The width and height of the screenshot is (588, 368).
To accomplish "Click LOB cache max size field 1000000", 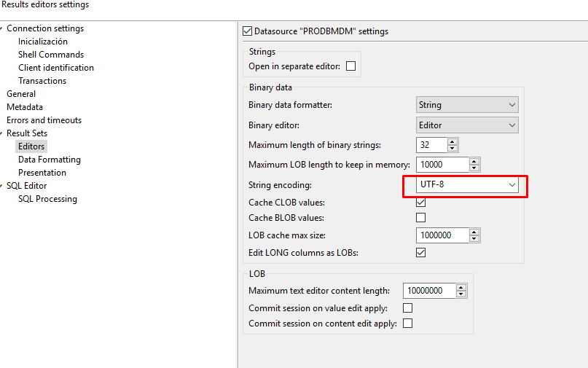I will tap(443, 235).
